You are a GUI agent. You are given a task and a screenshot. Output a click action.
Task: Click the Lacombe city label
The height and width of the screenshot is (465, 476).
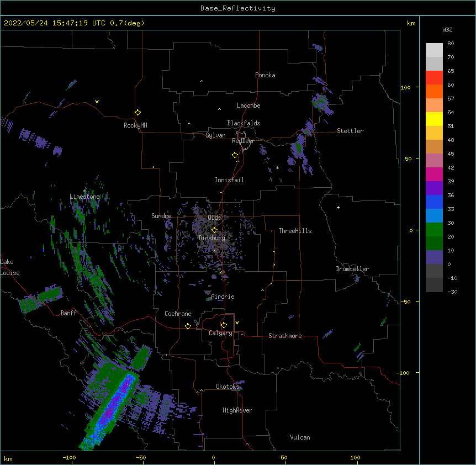[248, 105]
